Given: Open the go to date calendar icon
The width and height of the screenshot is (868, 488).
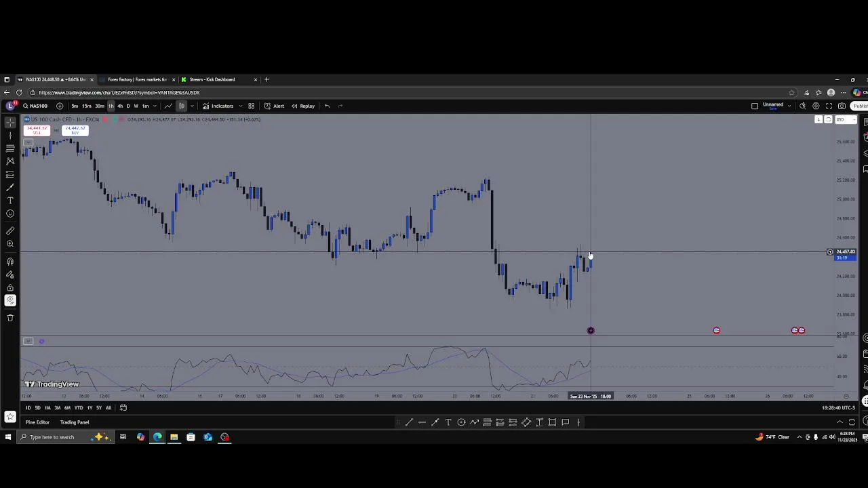Looking at the screenshot, I should click(x=123, y=407).
